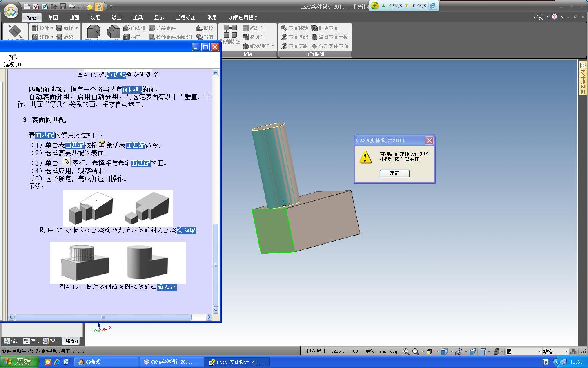Select the 放样 (Loft) tool
The width and height of the screenshot is (588, 368).
(65, 28)
